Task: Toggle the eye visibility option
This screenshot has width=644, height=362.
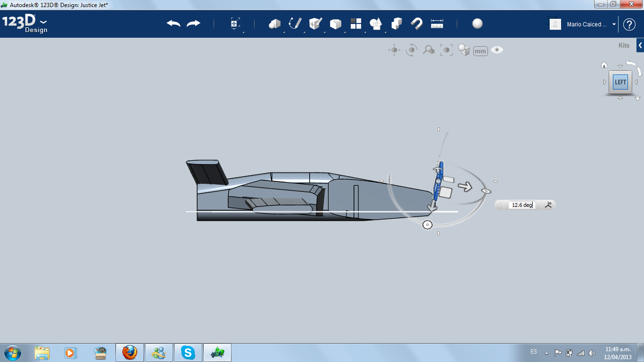Action: (497, 50)
